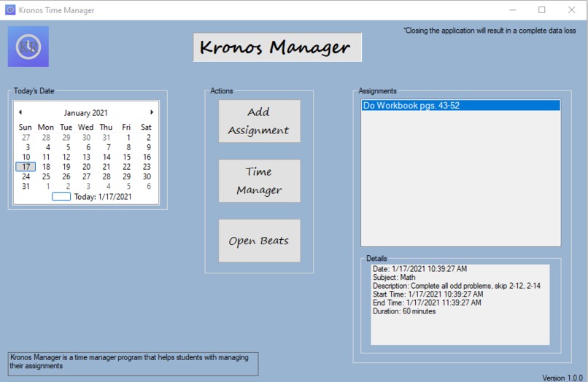The image size is (588, 382).
Task: Choose January 20 on the calendar
Action: [x=86, y=167]
